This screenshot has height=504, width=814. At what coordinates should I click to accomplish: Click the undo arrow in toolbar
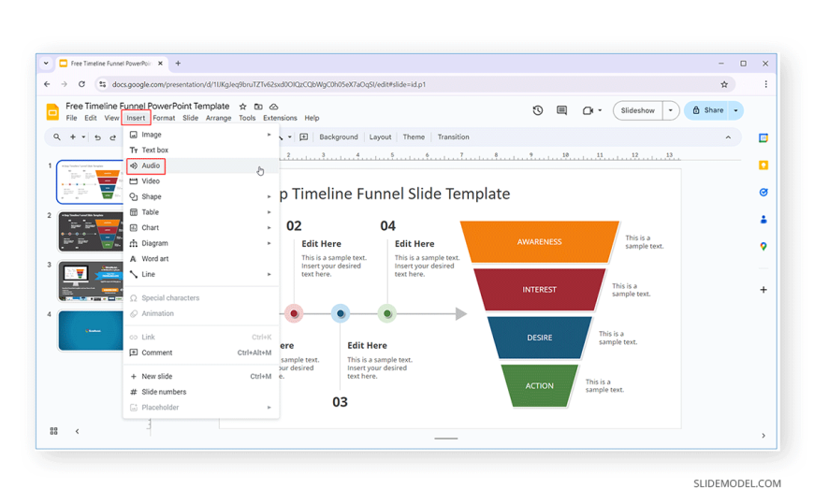pyautogui.click(x=97, y=137)
